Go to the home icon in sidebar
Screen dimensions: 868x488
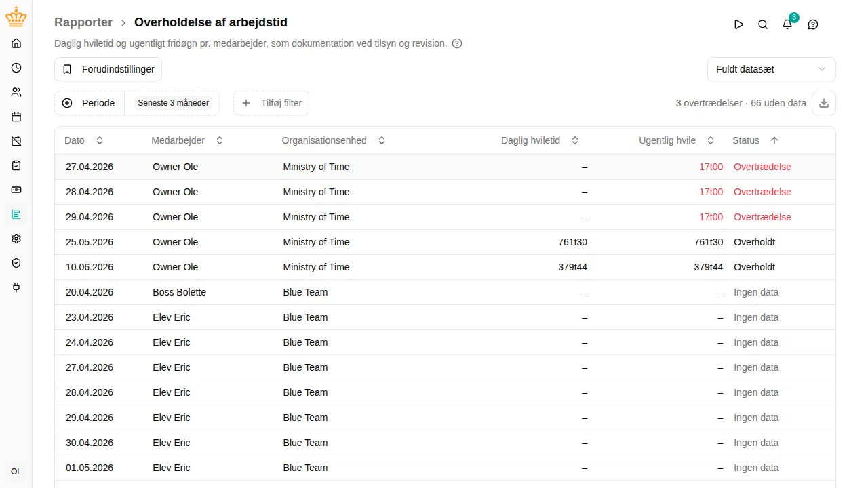click(16, 43)
